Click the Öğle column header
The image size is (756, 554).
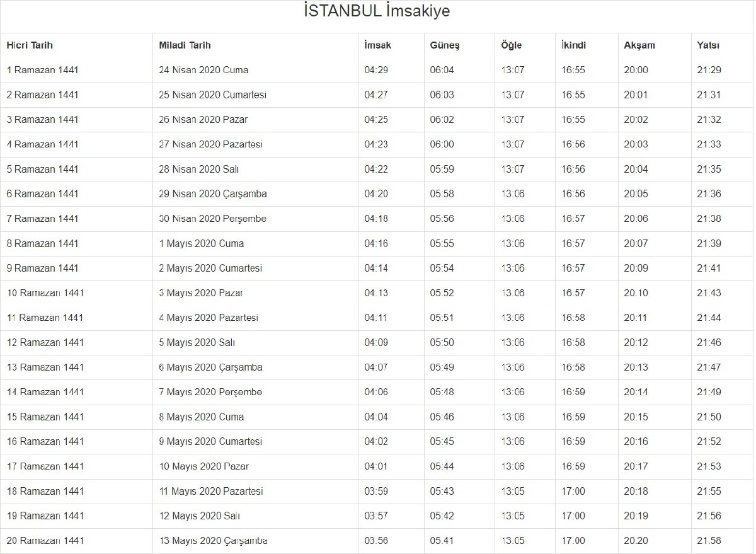coord(511,45)
